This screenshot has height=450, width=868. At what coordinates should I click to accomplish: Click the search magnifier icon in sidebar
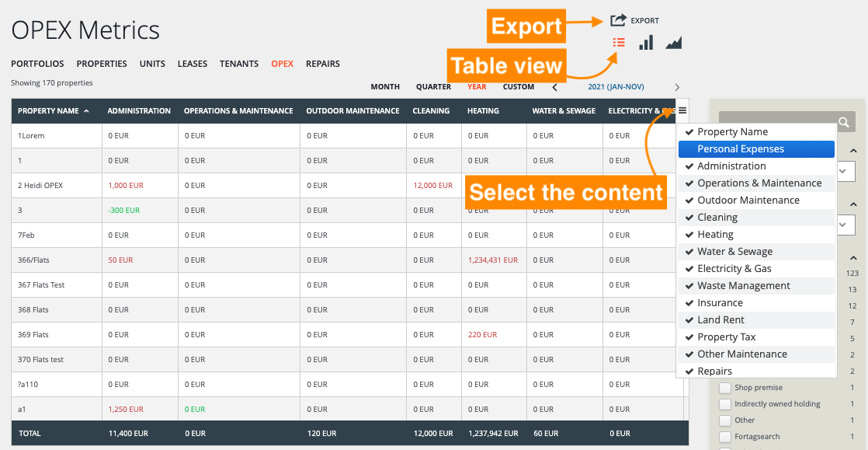coord(845,123)
